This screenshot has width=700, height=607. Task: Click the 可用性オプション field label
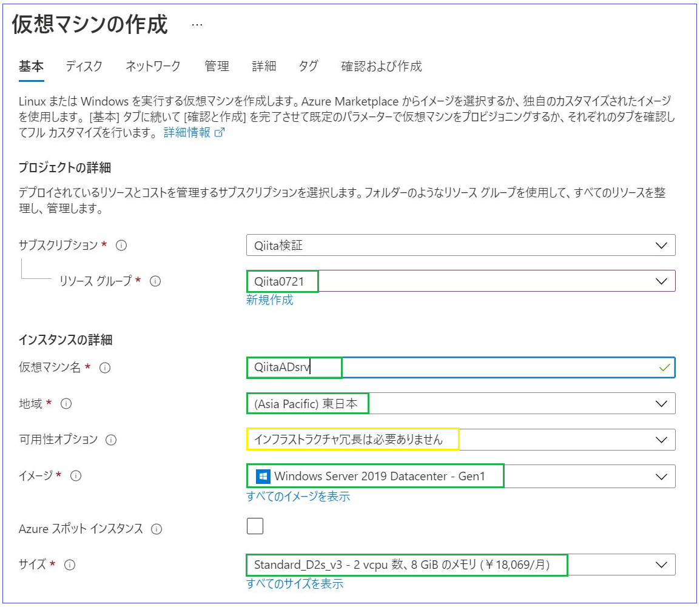click(58, 440)
